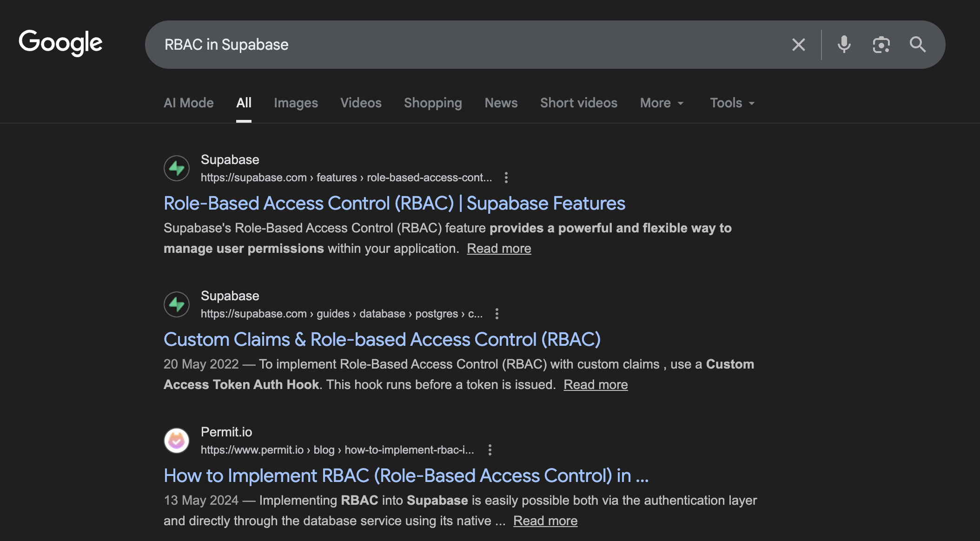Click the supabase.com features URL breadcrumb
Viewport: 980px width, 541px height.
coord(346,178)
